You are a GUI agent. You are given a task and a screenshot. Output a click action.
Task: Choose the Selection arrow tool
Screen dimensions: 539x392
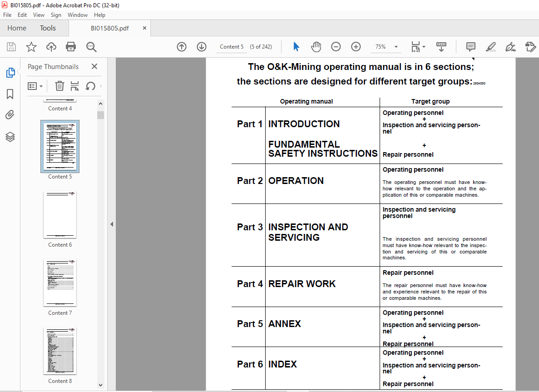[x=296, y=47]
